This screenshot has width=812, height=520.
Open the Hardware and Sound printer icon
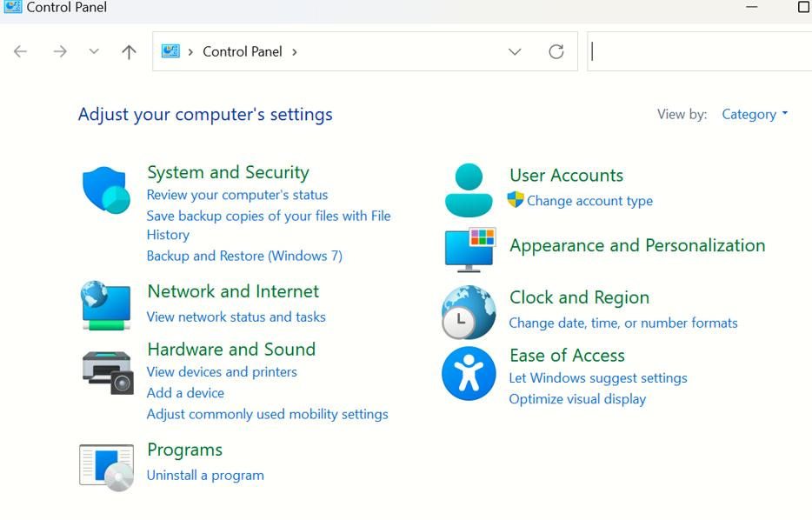coord(108,372)
